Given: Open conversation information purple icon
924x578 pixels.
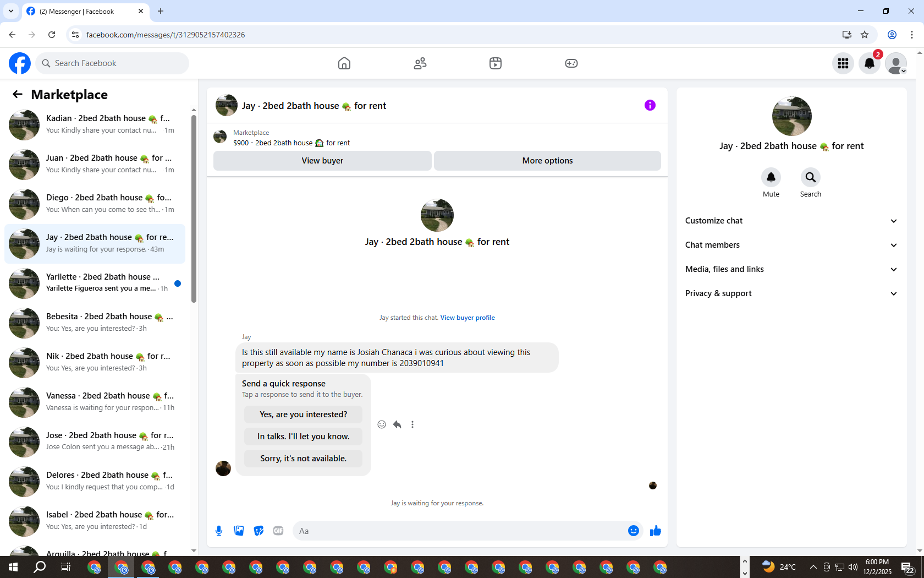Looking at the screenshot, I should 650,105.
